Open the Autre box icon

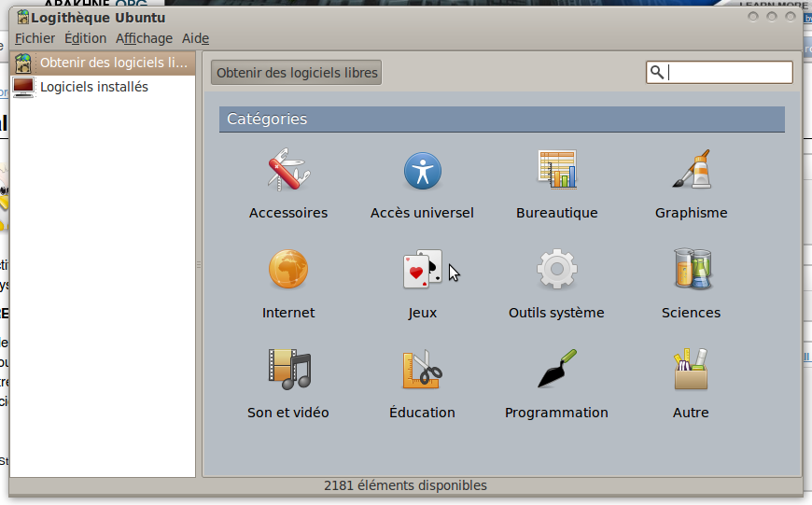pyautogui.click(x=691, y=369)
